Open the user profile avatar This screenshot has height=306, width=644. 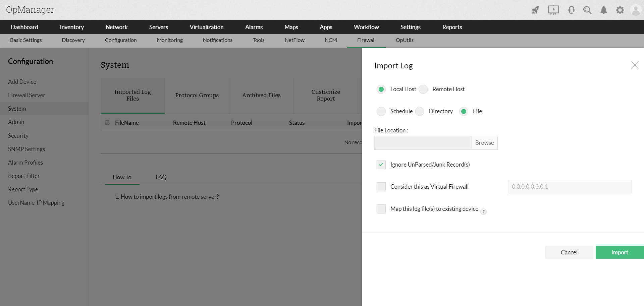(636, 10)
